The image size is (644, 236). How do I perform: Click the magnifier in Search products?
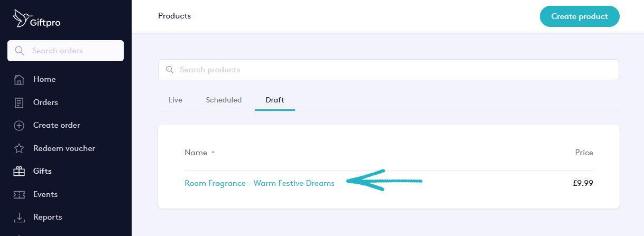coord(170,70)
